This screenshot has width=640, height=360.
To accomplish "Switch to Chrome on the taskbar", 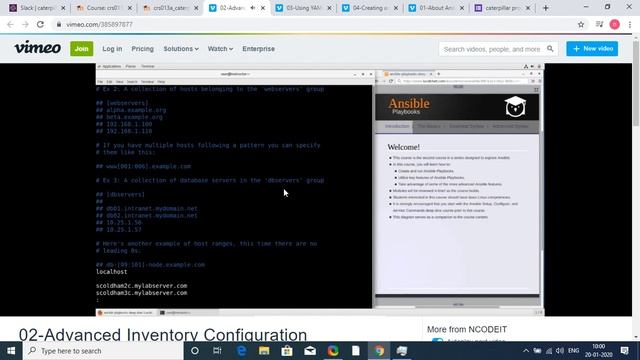I will click(379, 351).
